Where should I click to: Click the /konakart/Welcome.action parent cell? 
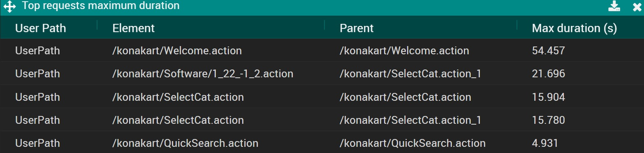click(x=404, y=51)
